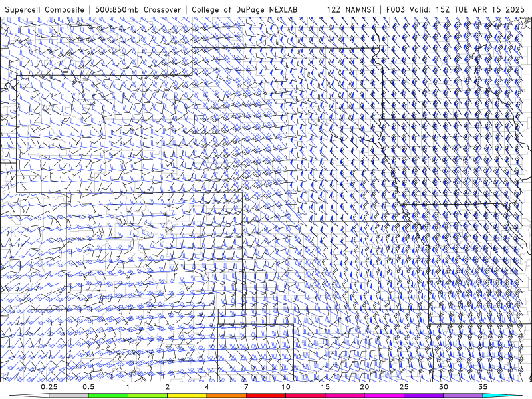Click the 'Supercell Composite' title text
Screen dimensions: 532x399
(x=45, y=9)
